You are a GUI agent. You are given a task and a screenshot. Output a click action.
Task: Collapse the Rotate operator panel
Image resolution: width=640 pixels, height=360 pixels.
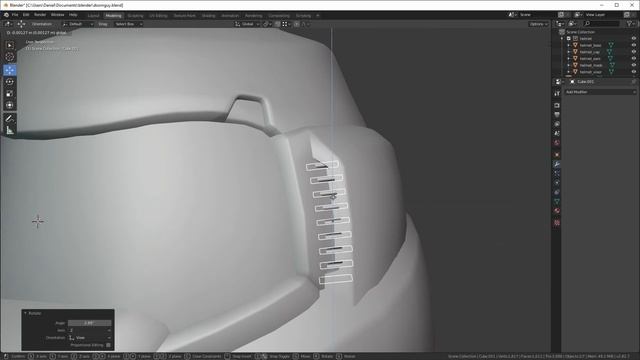pos(25,313)
